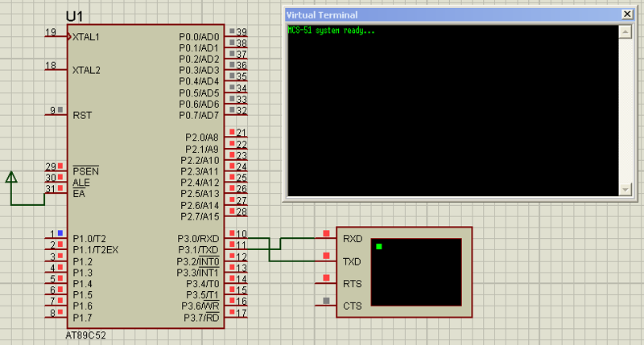Viewport: 644px width, 345px height.
Task: Click the AT89C52 microcontroller chip body
Action: pyautogui.click(x=145, y=177)
